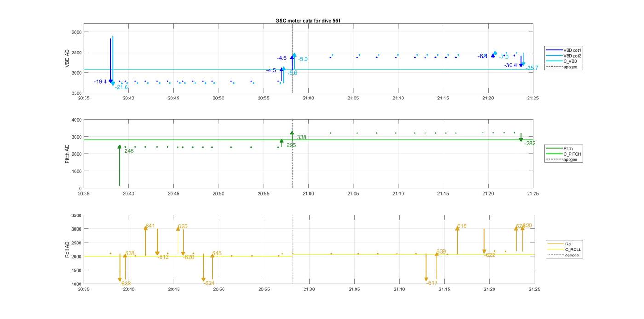Click the 'VBD AD' y-axis label
This screenshot has height=319, width=644.
point(67,58)
